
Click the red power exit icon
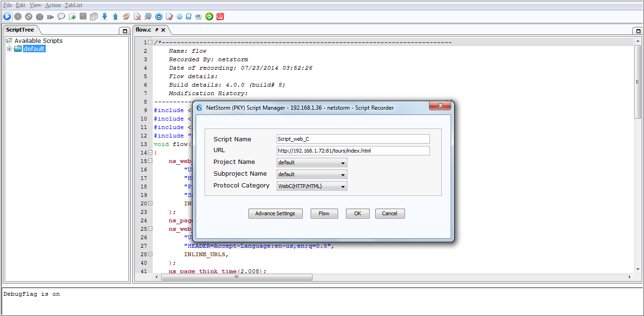220,16
